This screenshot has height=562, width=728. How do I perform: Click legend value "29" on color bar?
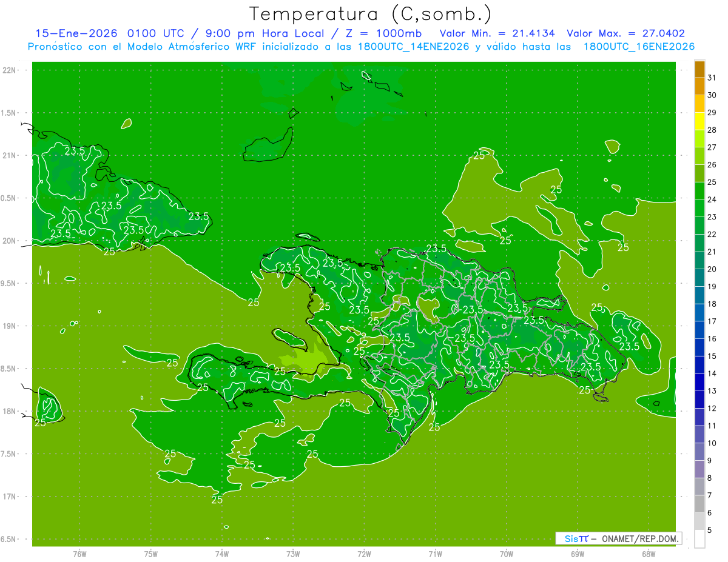712,113
